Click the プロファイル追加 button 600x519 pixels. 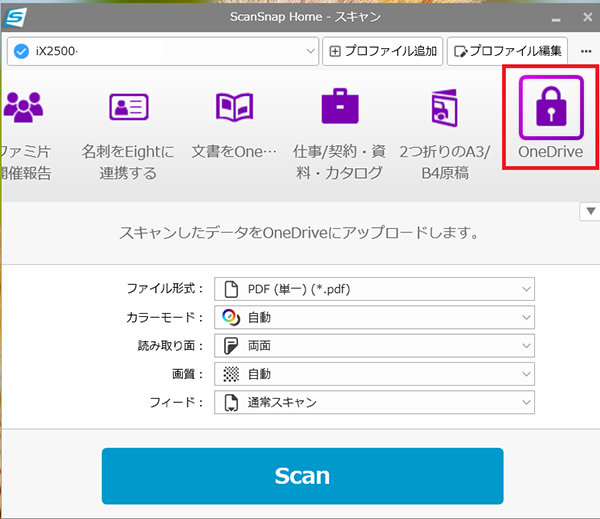tap(383, 51)
